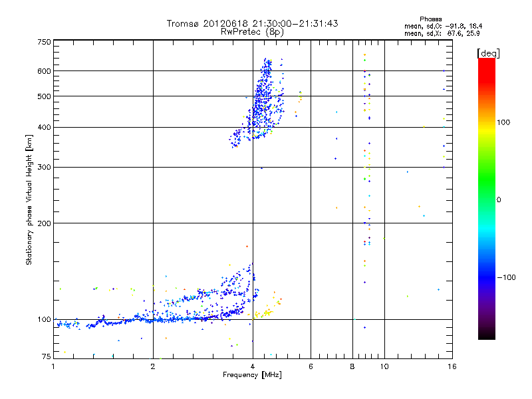Click the subtitle 'RwPretec (8p)'
The image size is (532, 399).
coord(252,32)
